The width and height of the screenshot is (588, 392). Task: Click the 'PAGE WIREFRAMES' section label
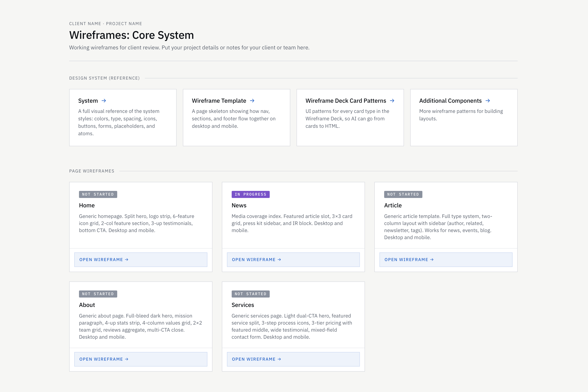point(92,171)
